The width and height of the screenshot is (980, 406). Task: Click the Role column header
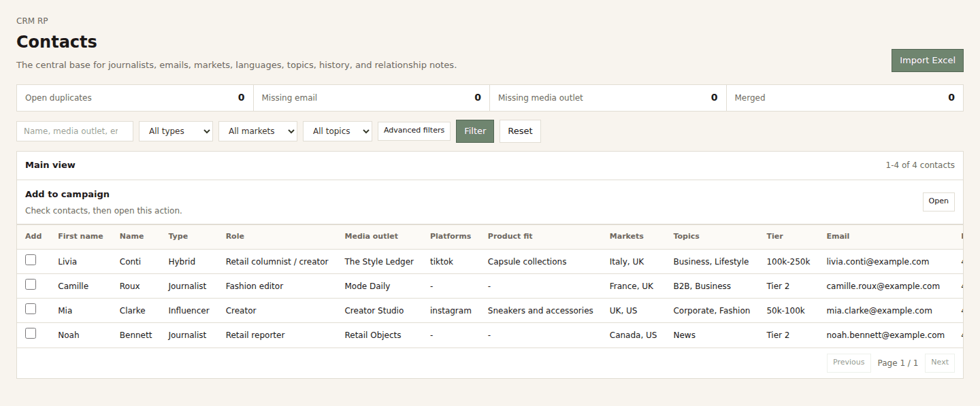(235, 237)
